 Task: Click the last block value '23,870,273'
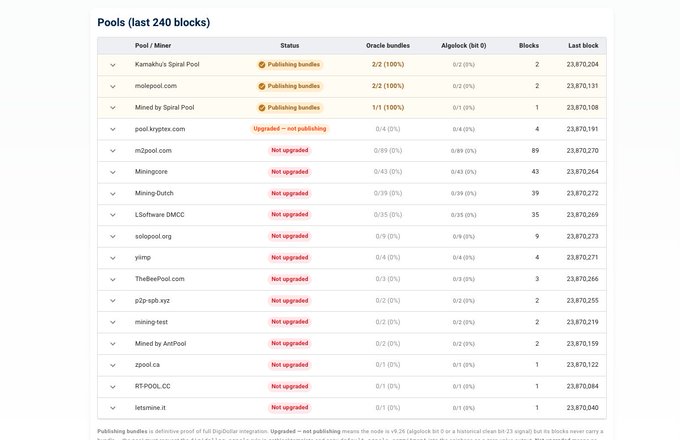pos(582,237)
